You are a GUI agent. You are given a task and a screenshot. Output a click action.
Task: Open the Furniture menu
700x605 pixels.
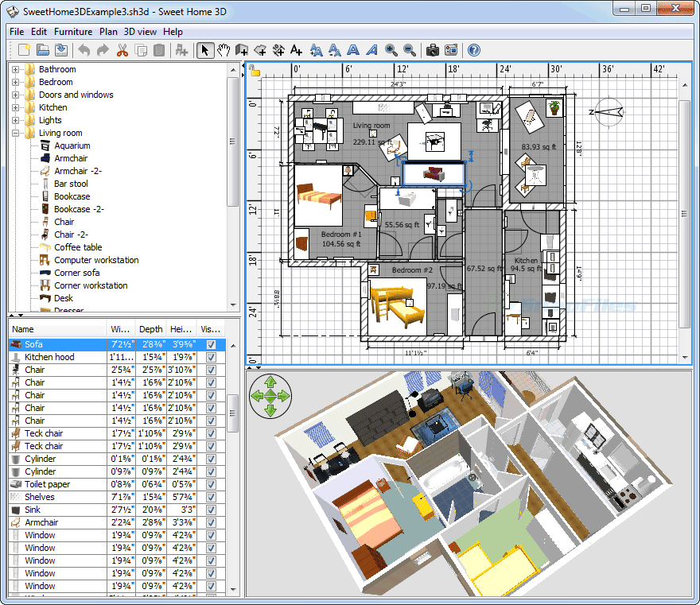point(73,32)
